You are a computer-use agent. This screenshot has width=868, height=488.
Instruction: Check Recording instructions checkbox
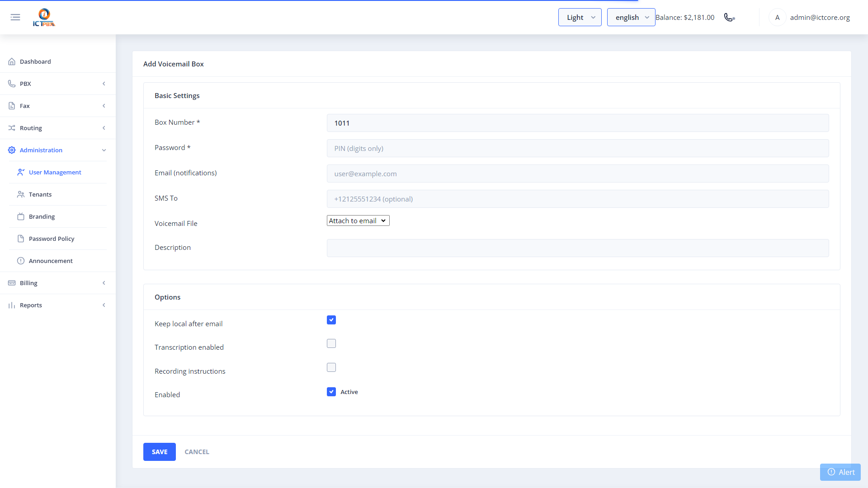click(331, 367)
